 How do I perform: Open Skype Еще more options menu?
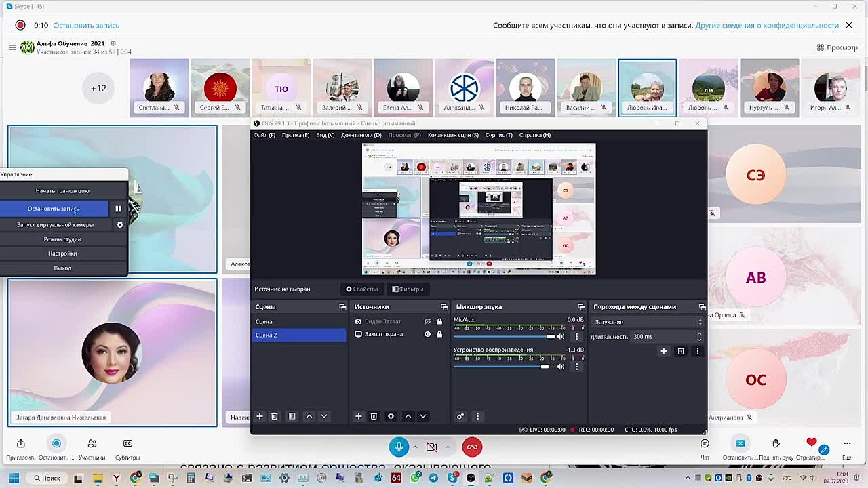point(847,447)
